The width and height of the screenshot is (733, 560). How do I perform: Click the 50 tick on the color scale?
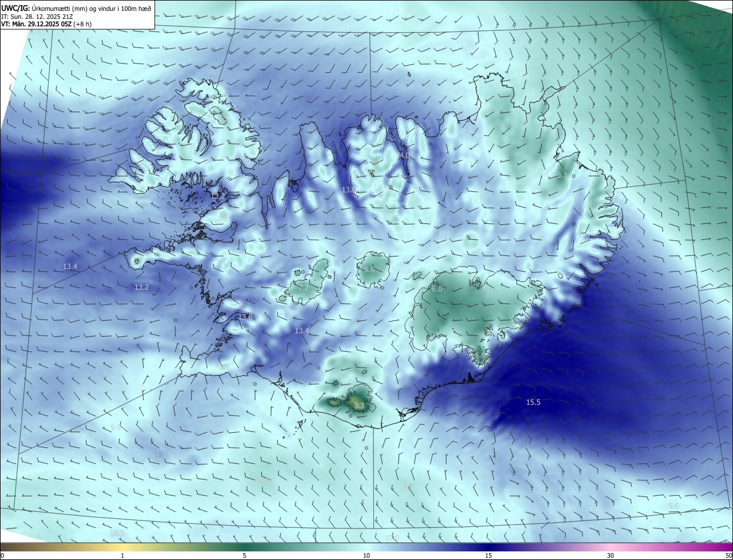pyautogui.click(x=728, y=555)
